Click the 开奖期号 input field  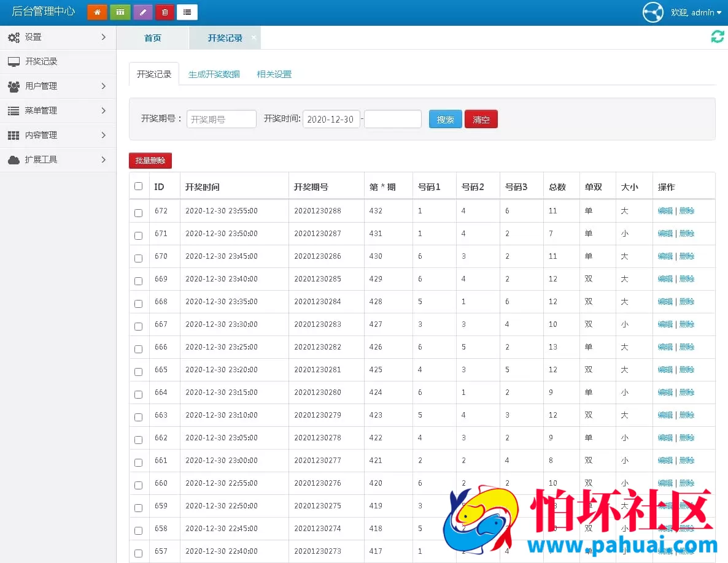point(221,119)
